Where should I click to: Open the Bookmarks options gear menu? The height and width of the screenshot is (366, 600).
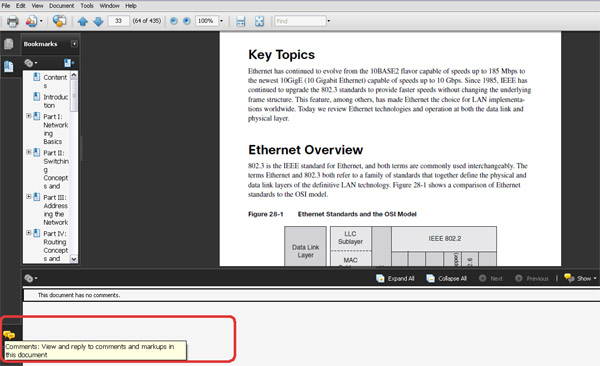pyautogui.click(x=31, y=63)
